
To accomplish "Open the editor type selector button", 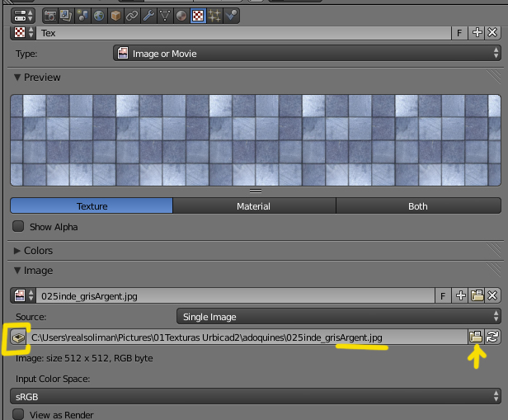I will pyautogui.click(x=22, y=15).
